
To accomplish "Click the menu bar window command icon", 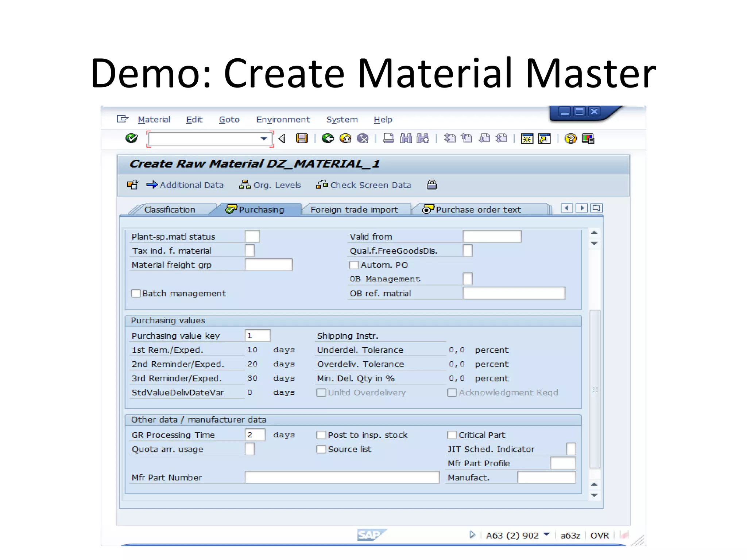I will (123, 119).
